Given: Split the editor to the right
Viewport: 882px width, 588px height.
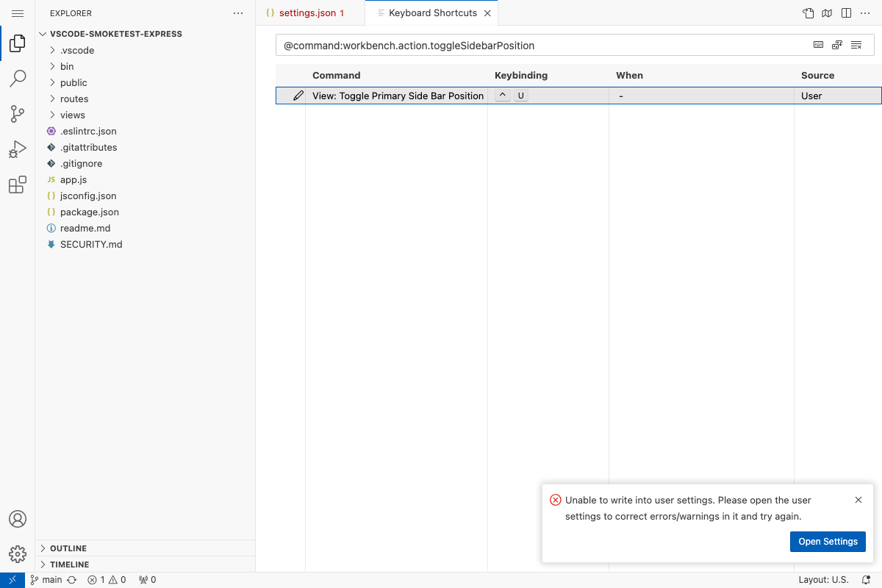Looking at the screenshot, I should [x=846, y=13].
